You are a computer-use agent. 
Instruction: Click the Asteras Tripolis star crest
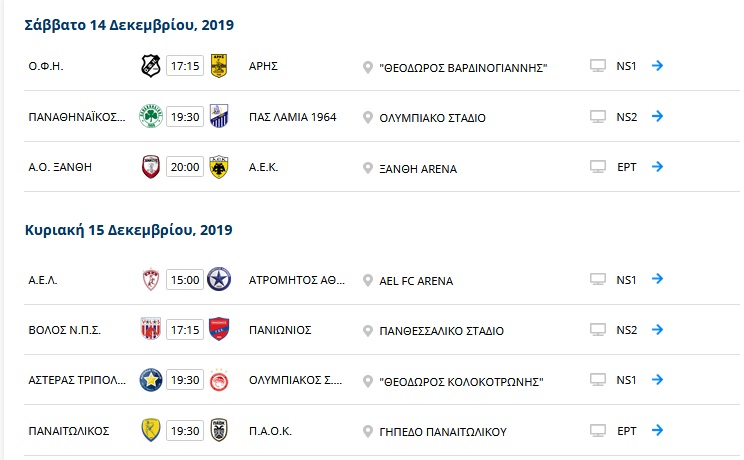coord(151,380)
